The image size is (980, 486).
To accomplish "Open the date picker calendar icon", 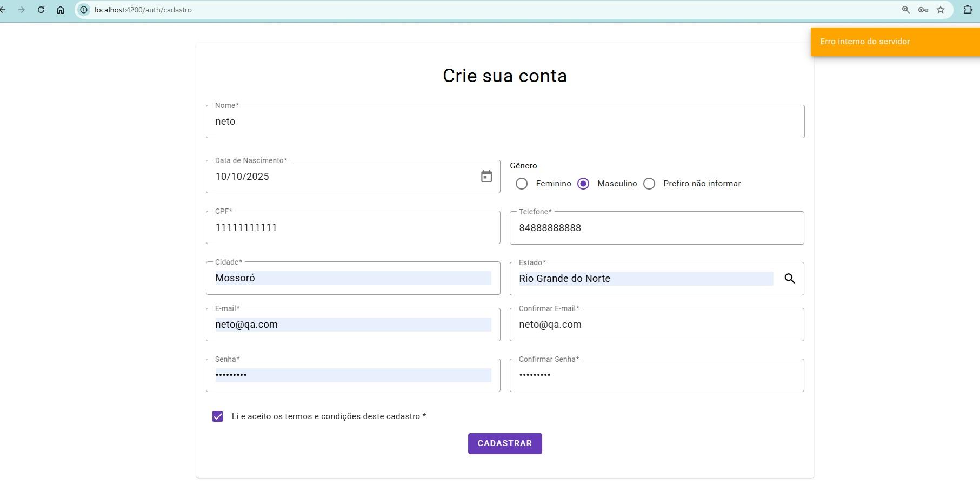I will 485,177.
